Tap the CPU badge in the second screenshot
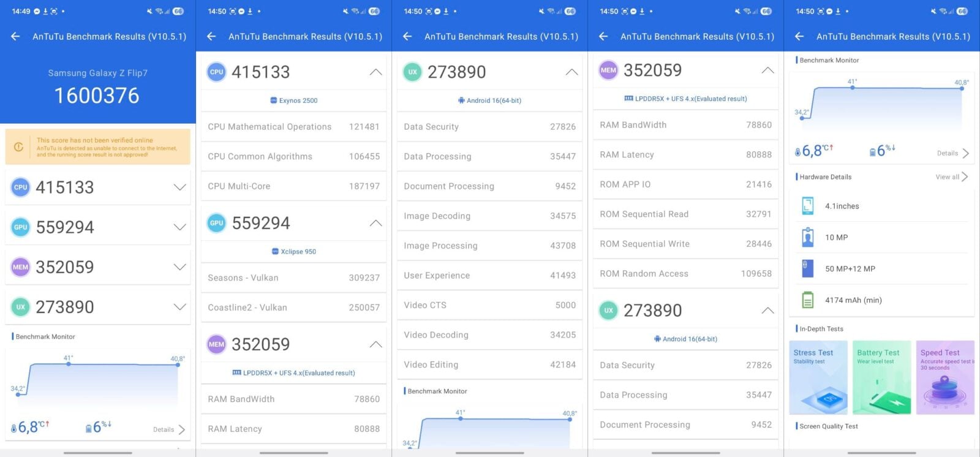The height and width of the screenshot is (457, 980). 217,72
